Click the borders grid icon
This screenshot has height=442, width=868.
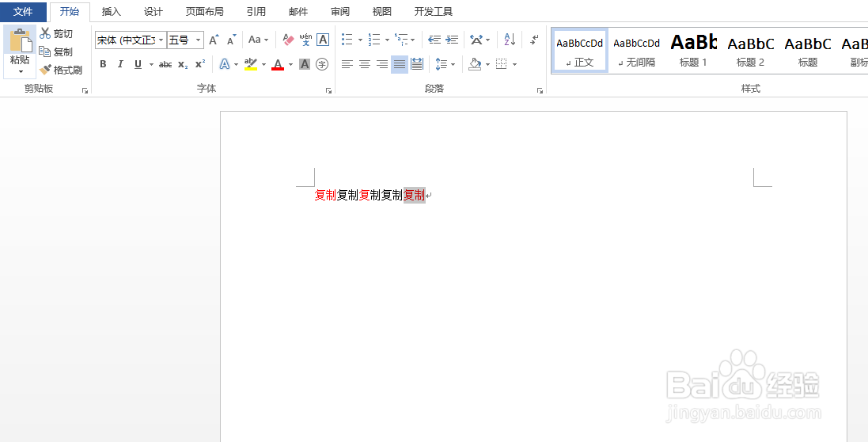pyautogui.click(x=502, y=64)
